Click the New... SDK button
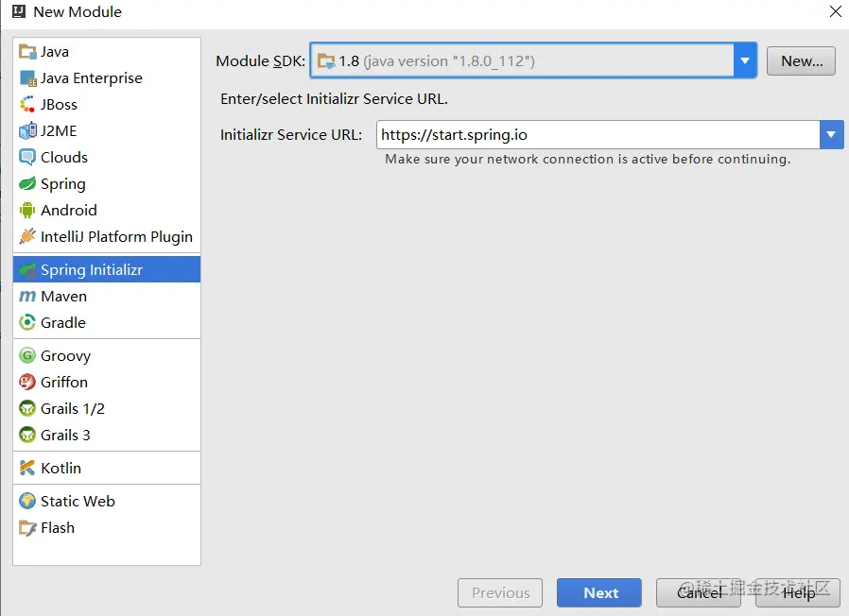Image resolution: width=849 pixels, height=616 pixels. (x=802, y=61)
